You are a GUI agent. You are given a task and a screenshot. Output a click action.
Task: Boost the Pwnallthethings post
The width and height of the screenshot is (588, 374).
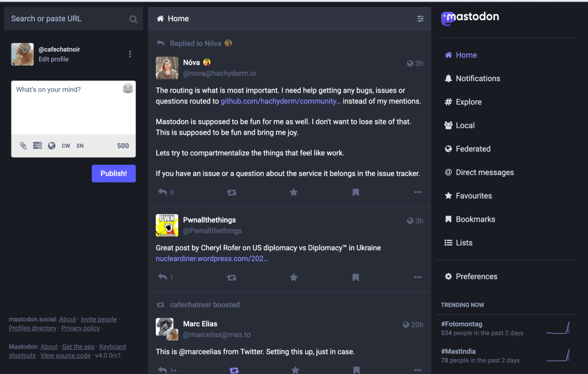[x=232, y=277]
